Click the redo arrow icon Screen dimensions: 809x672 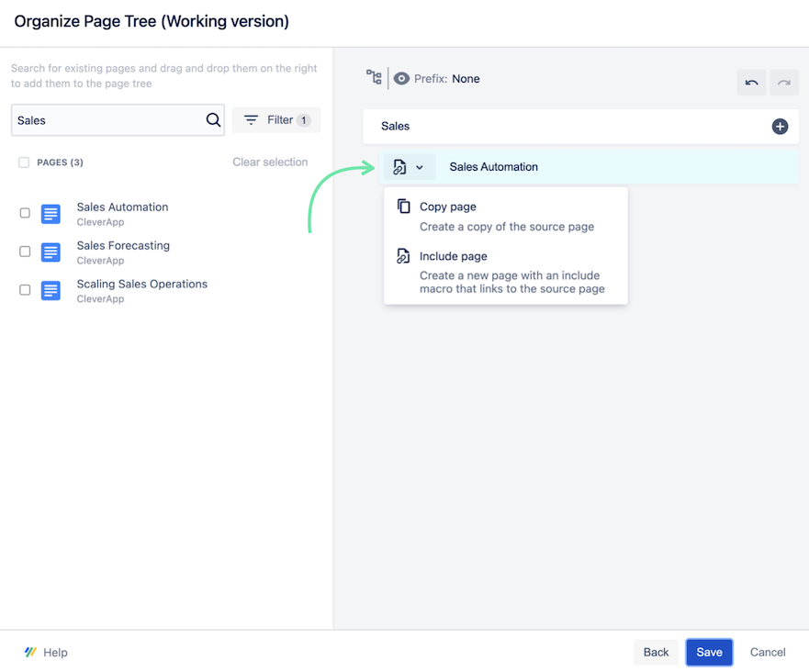click(784, 82)
